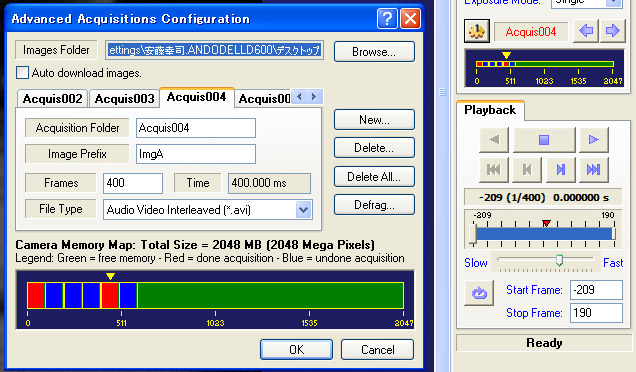This screenshot has height=372, width=636.
Task: Click the Acquis004 name label in side panel
Action: (531, 32)
